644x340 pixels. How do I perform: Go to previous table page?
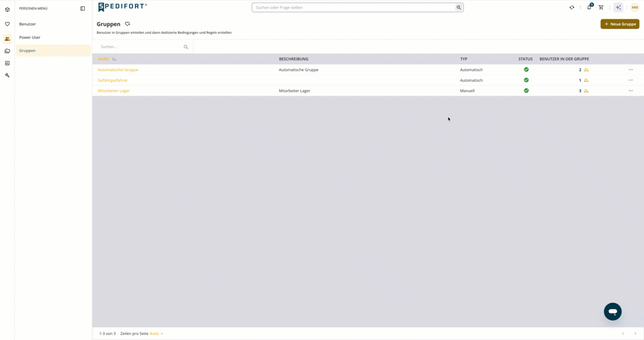point(623,334)
